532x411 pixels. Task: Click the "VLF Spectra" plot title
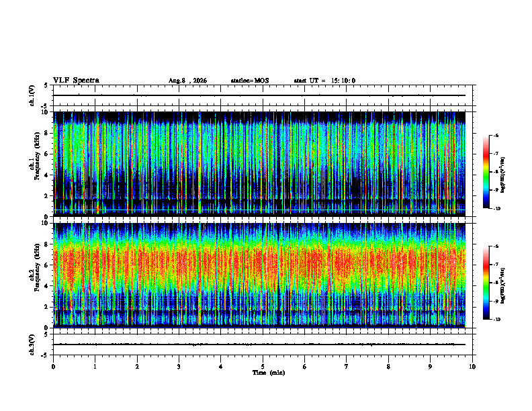[x=76, y=81]
